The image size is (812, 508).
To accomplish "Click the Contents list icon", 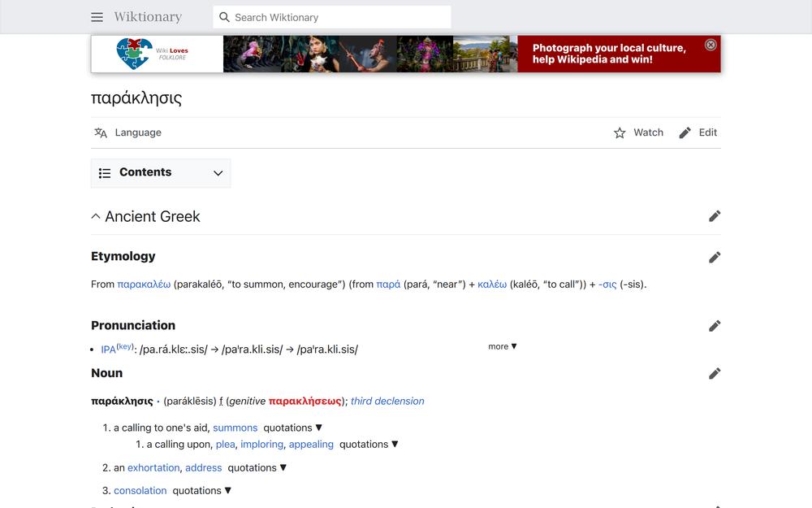I will [x=105, y=173].
